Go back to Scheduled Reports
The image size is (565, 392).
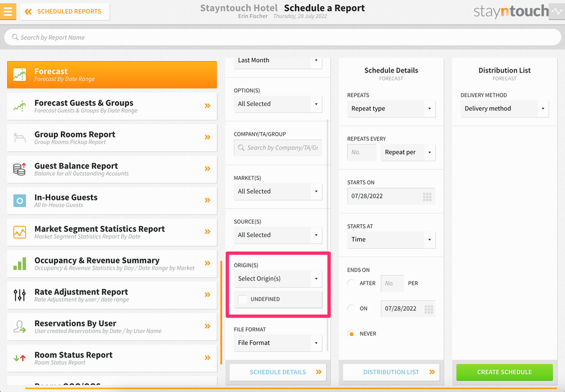[65, 12]
